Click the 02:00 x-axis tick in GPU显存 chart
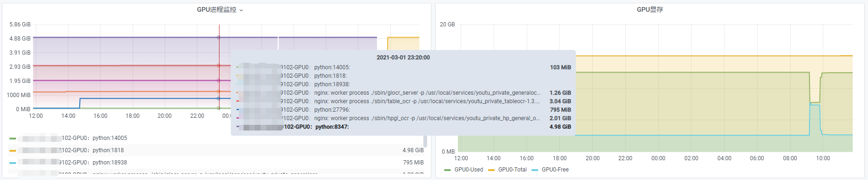 pyautogui.click(x=691, y=158)
